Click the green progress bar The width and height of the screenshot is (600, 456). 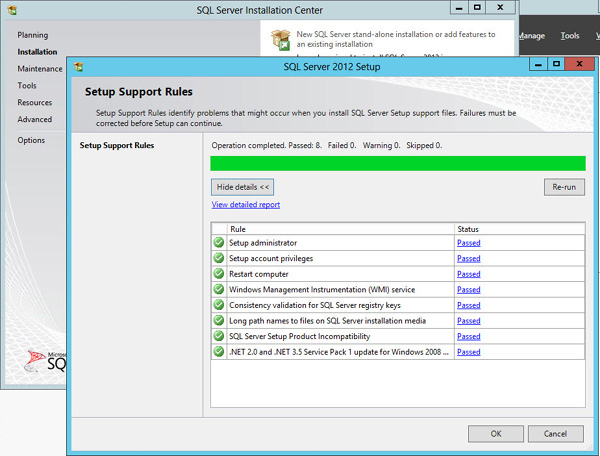pos(398,163)
